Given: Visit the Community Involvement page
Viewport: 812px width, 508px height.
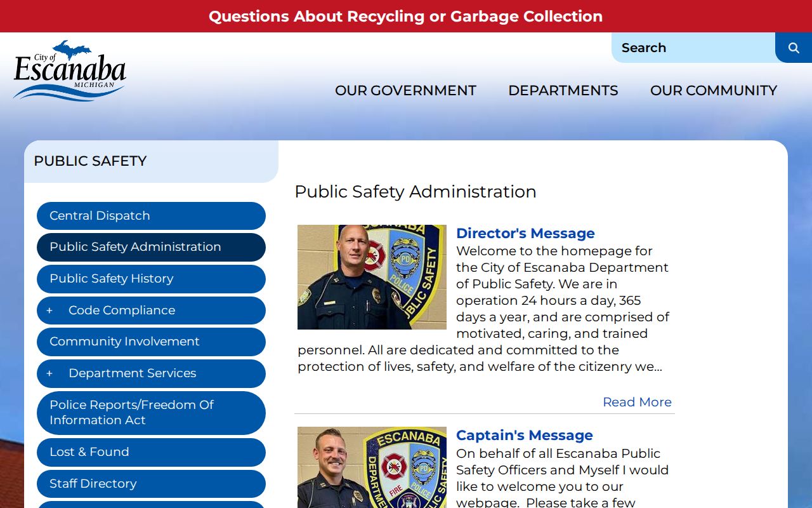Looking at the screenshot, I should pyautogui.click(x=151, y=342).
